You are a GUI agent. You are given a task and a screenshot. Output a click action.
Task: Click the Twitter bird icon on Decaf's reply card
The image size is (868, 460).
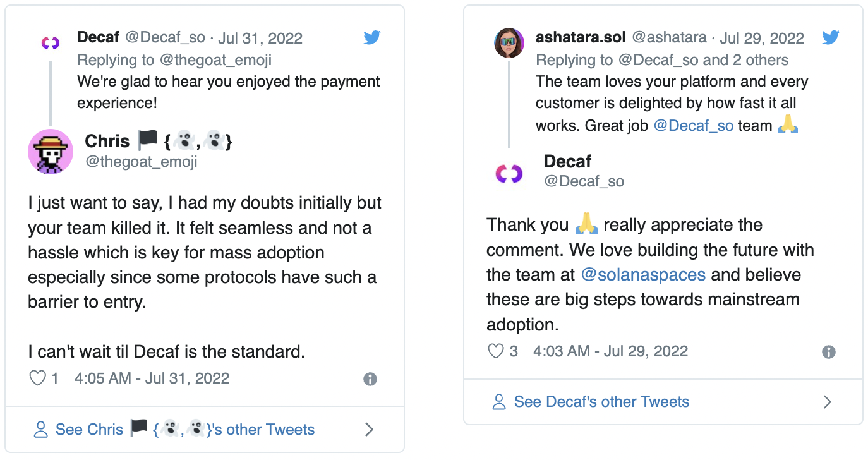click(x=372, y=38)
